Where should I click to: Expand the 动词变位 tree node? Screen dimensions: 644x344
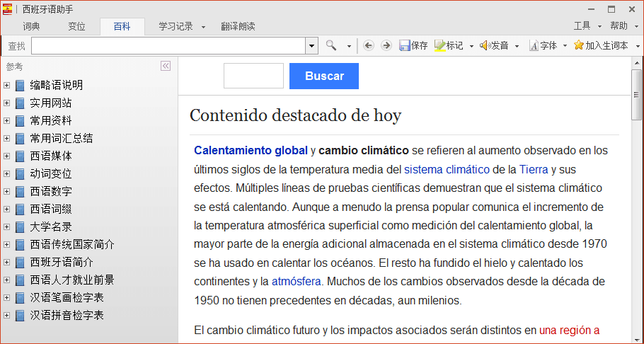click(x=7, y=173)
